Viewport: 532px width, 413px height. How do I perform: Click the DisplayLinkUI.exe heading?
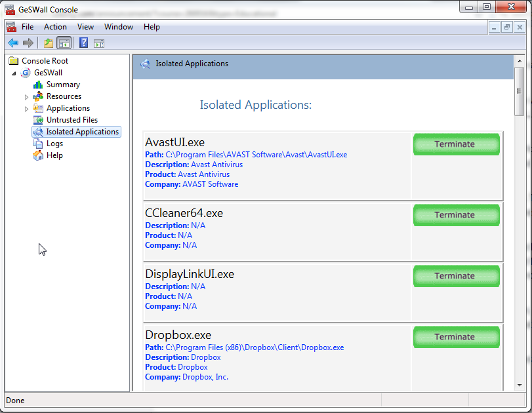(x=190, y=274)
